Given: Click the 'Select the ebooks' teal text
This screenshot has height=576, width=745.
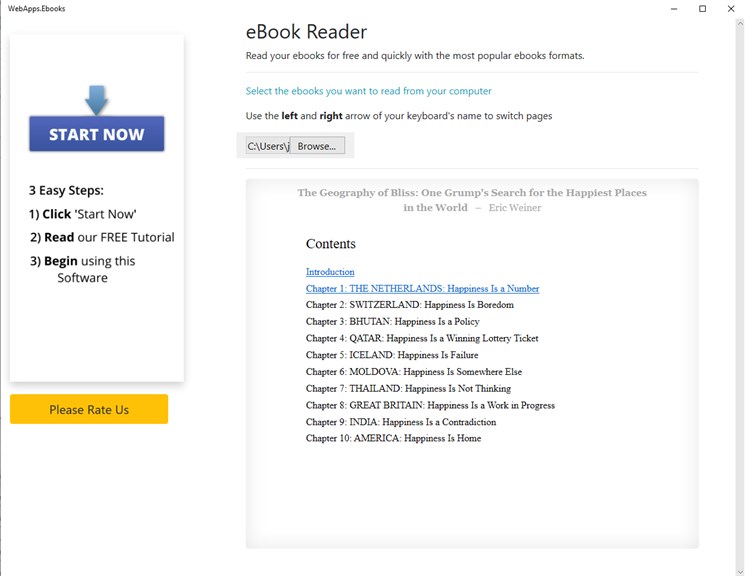Looking at the screenshot, I should pos(368,91).
